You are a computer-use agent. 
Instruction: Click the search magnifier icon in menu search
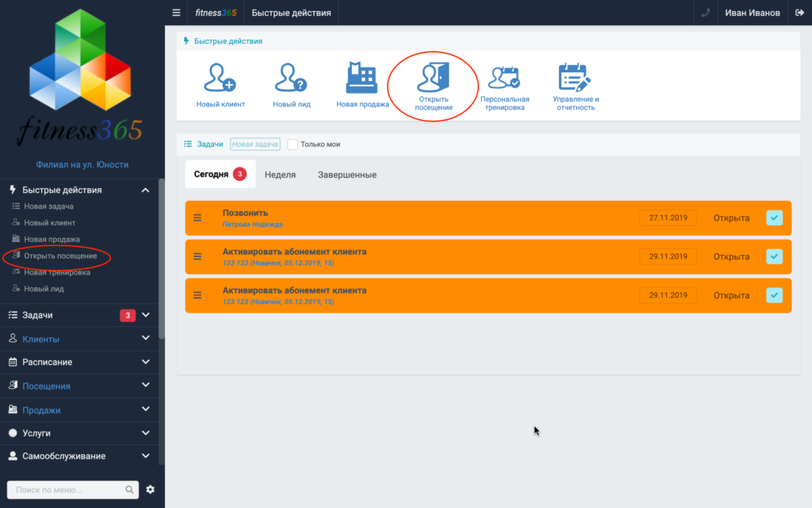[x=129, y=489]
